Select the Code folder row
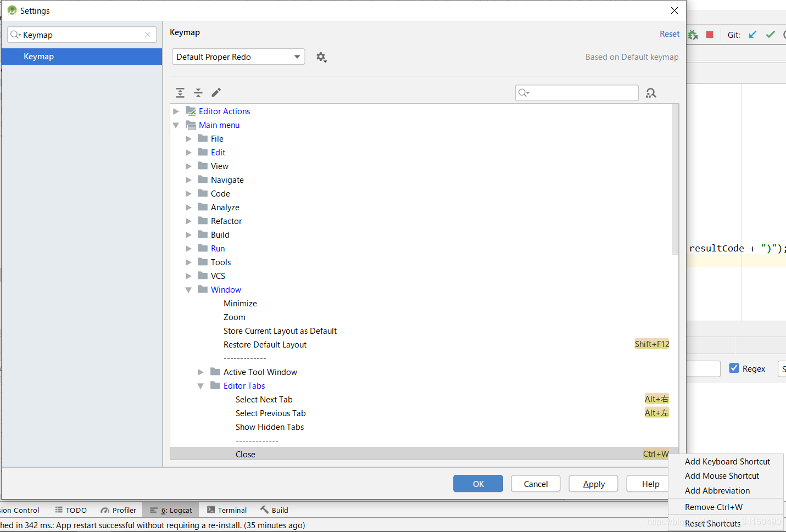The image size is (786, 532). 421,194
